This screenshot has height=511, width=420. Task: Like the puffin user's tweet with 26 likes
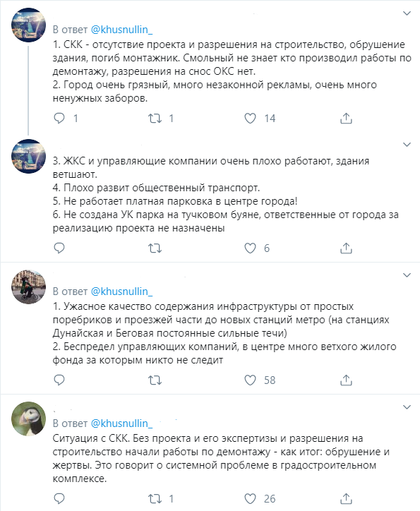click(250, 498)
